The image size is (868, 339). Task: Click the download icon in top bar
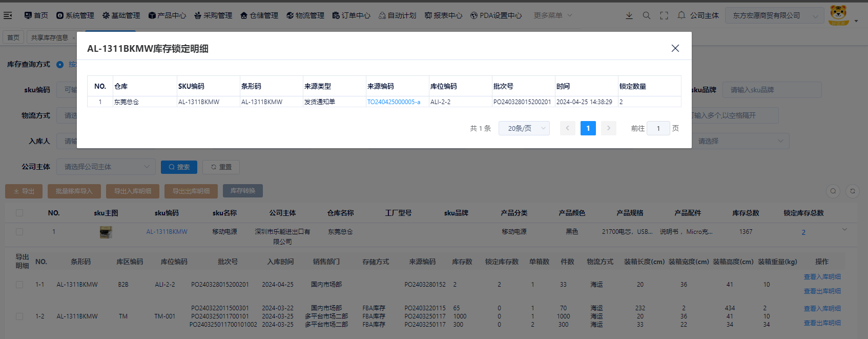pyautogui.click(x=629, y=15)
